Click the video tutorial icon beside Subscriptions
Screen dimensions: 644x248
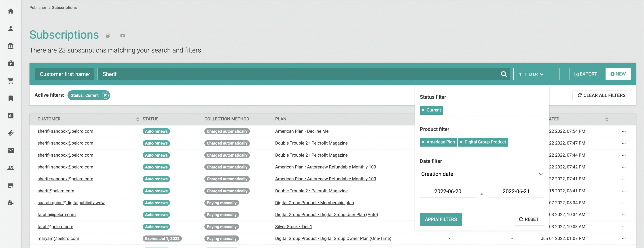123,36
